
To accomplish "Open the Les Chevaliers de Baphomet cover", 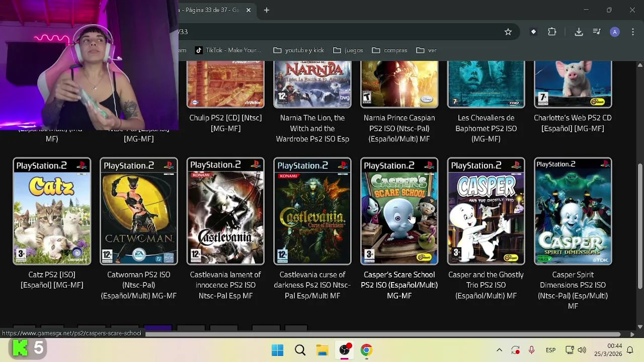I will (x=486, y=84).
